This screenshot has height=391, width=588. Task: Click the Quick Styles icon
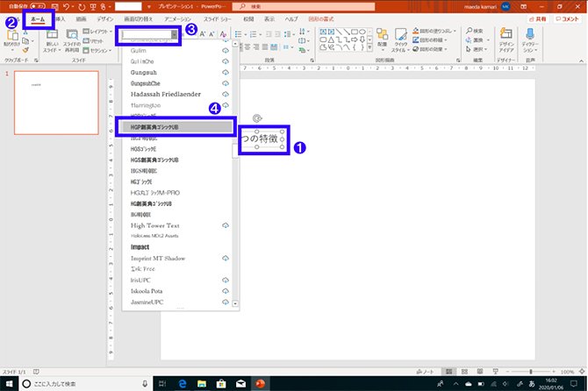(x=400, y=34)
